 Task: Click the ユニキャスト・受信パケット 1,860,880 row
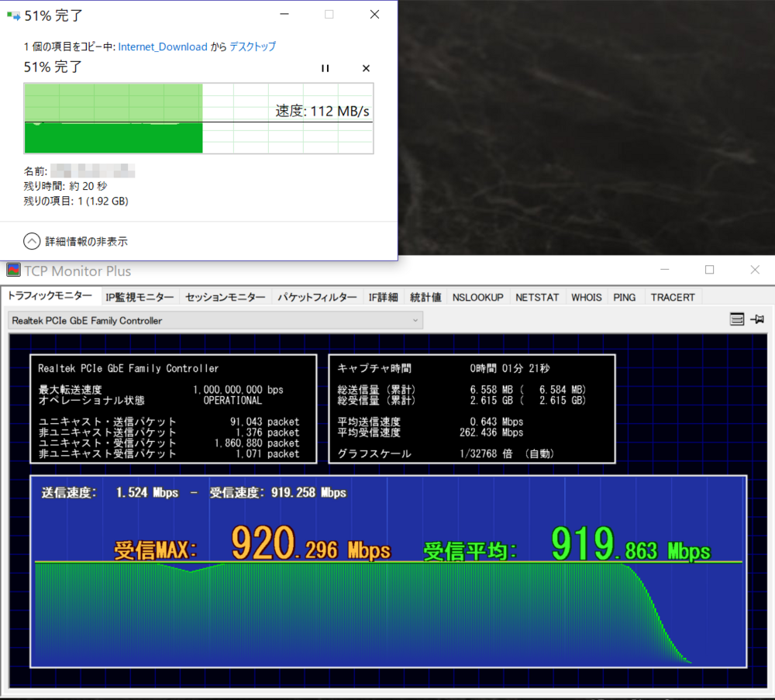[169, 443]
